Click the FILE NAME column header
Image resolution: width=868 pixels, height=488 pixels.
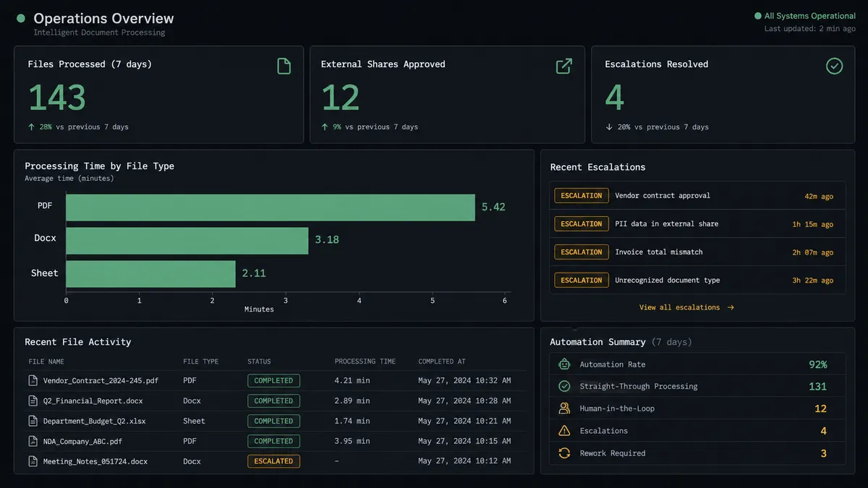pyautogui.click(x=46, y=361)
